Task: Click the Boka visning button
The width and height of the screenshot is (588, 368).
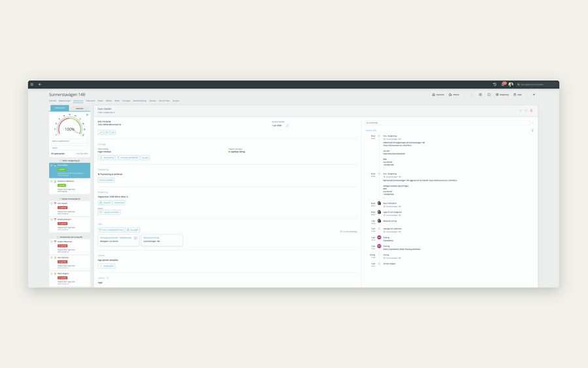Action: point(106,158)
